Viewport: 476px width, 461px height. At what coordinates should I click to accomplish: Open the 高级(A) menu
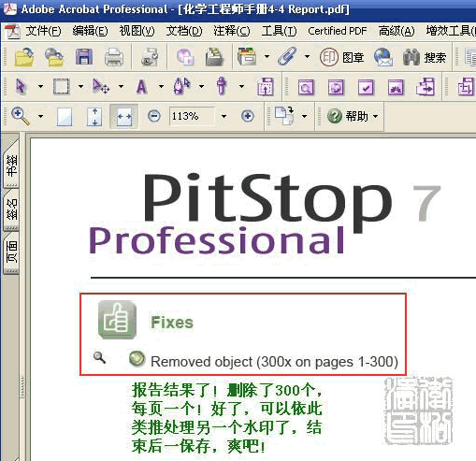pyautogui.click(x=397, y=31)
